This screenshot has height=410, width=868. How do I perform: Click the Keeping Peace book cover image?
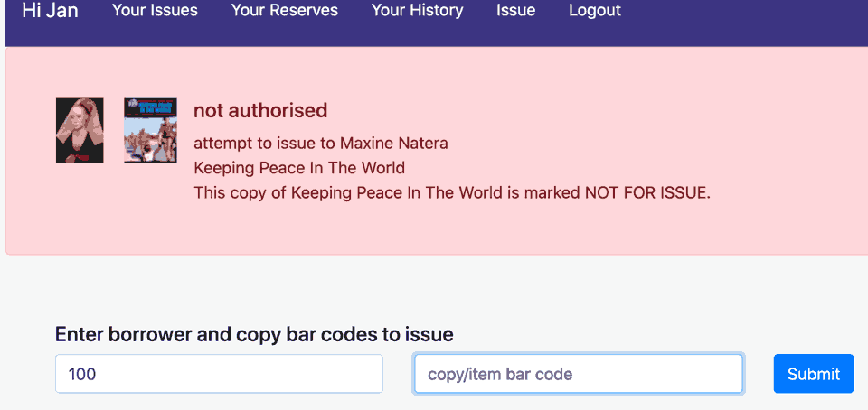point(150,130)
